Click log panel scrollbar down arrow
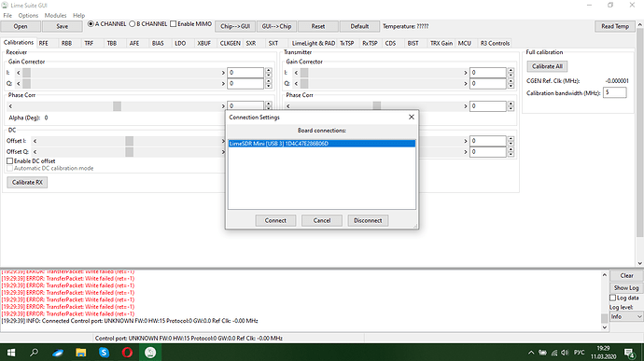644x361 pixels. coord(604,327)
